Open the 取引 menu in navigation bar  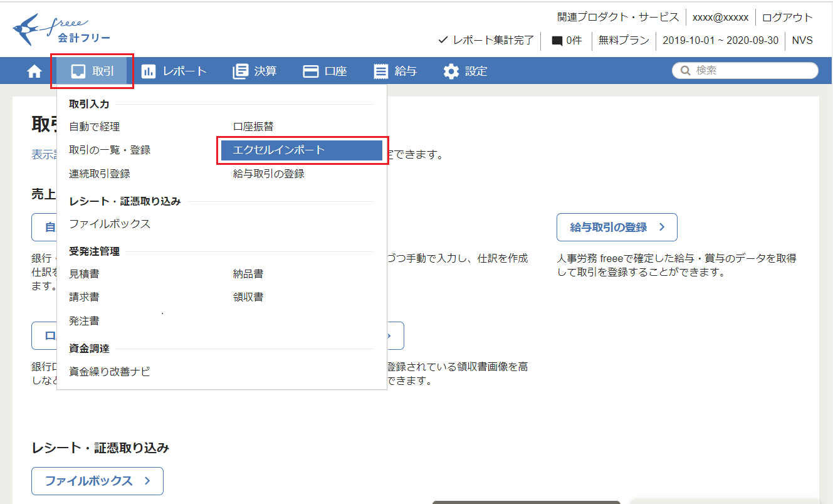pos(92,71)
